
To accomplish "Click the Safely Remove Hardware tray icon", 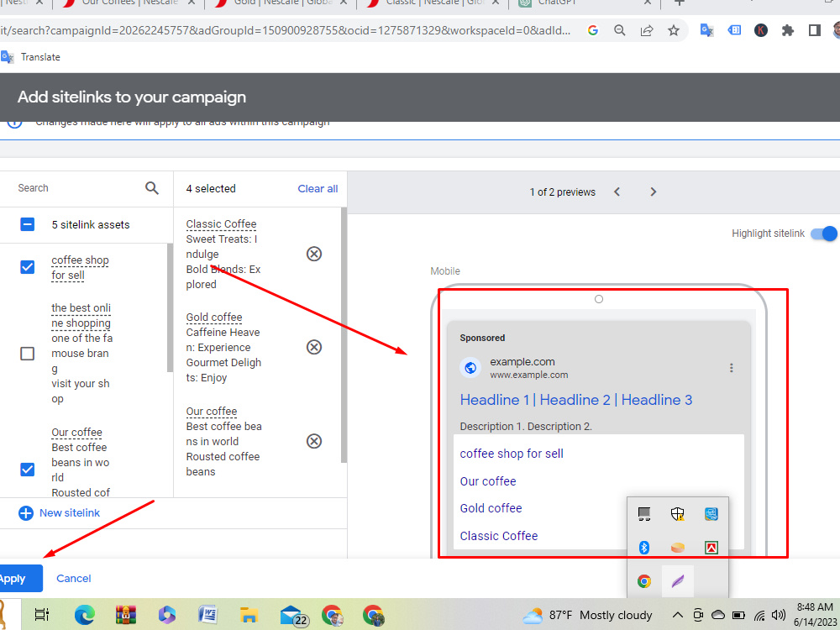I will click(644, 514).
